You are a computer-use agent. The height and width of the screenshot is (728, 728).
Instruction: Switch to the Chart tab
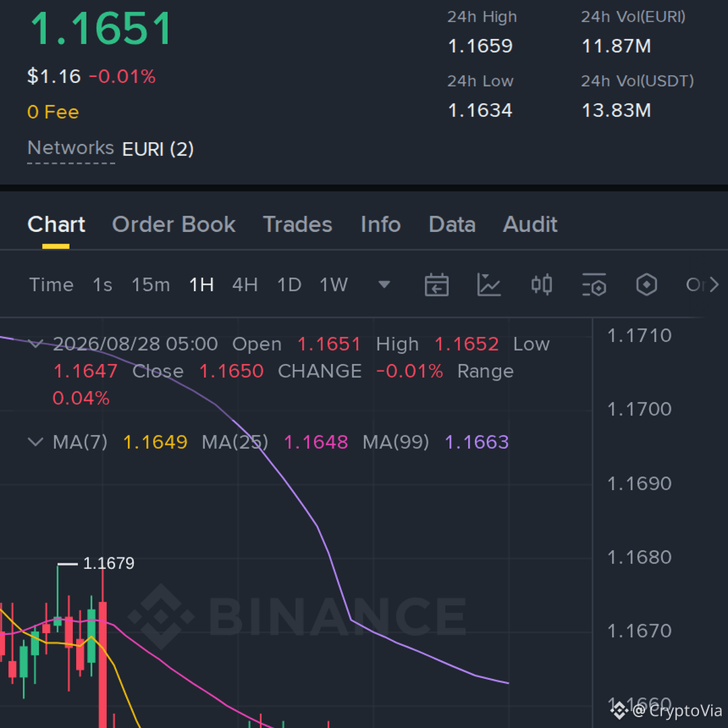tap(56, 224)
